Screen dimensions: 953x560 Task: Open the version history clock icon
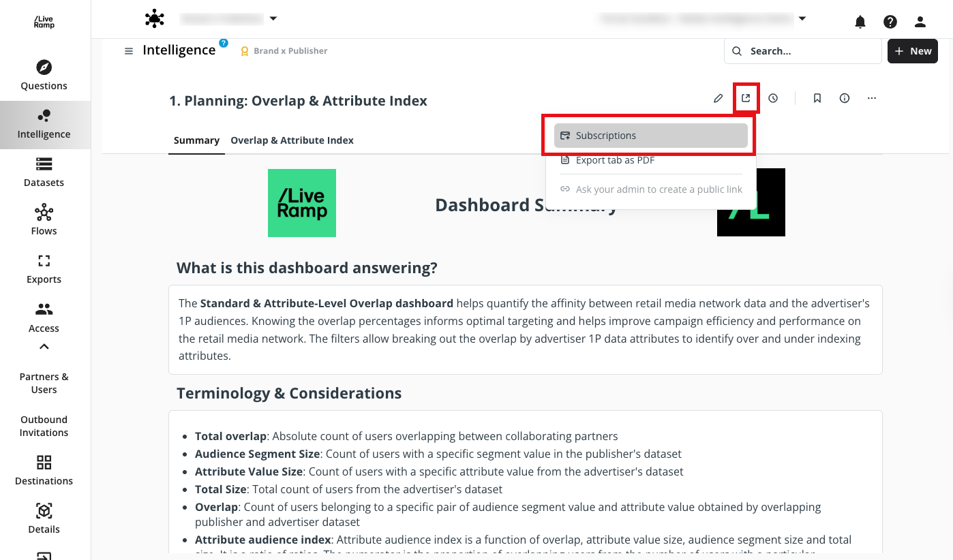(773, 98)
